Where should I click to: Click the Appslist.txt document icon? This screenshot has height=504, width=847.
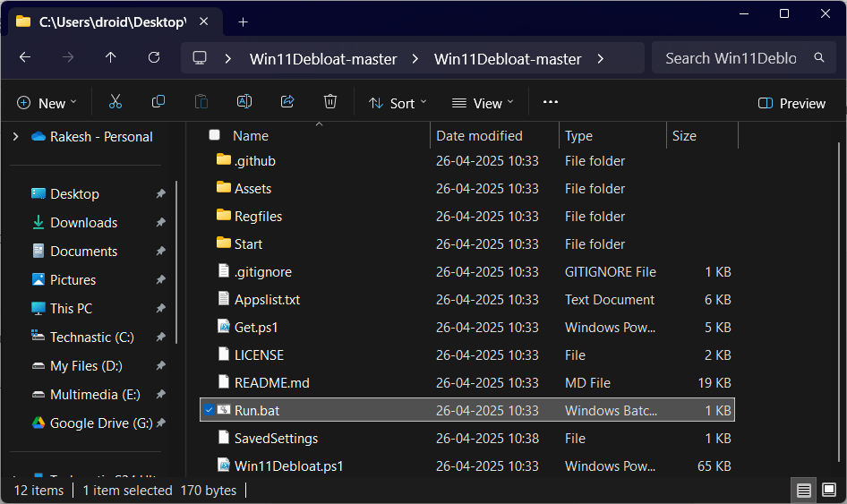224,298
